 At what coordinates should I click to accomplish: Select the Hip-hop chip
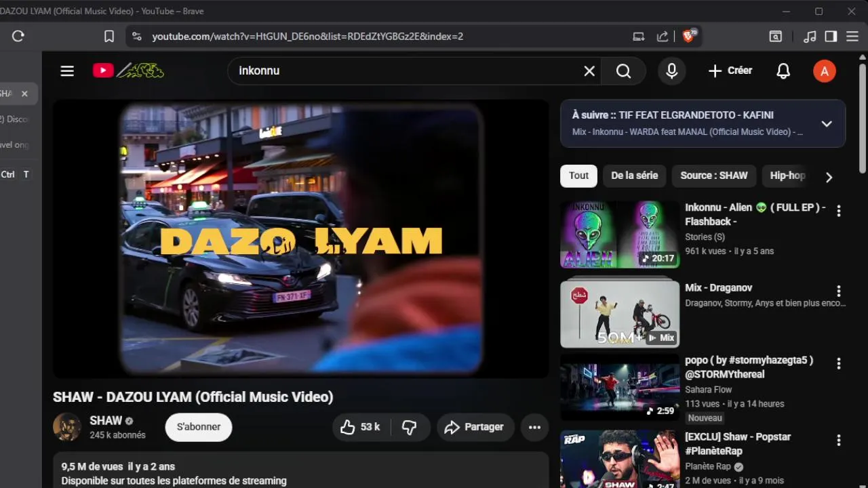point(787,176)
